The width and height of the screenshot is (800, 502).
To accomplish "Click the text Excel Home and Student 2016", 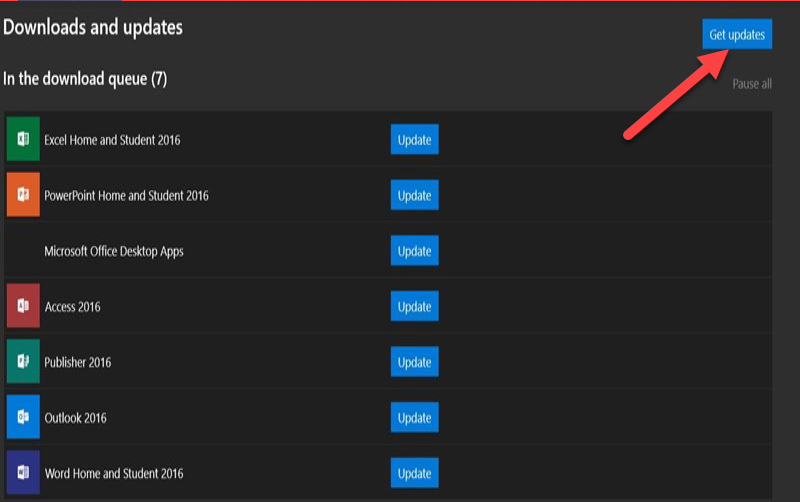I will click(x=112, y=140).
